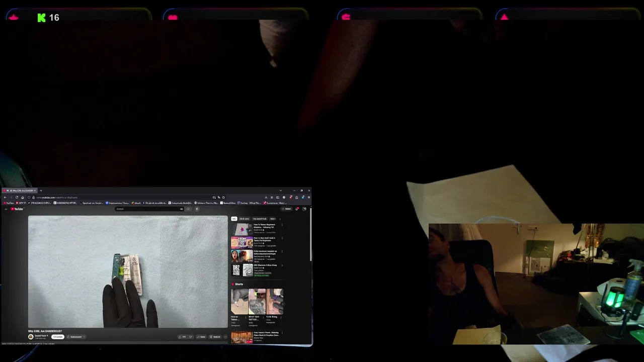The width and height of the screenshot is (644, 362).
Task: Switch to the 'Why CIRL Are DANGER' browser tab
Action: tap(19, 191)
